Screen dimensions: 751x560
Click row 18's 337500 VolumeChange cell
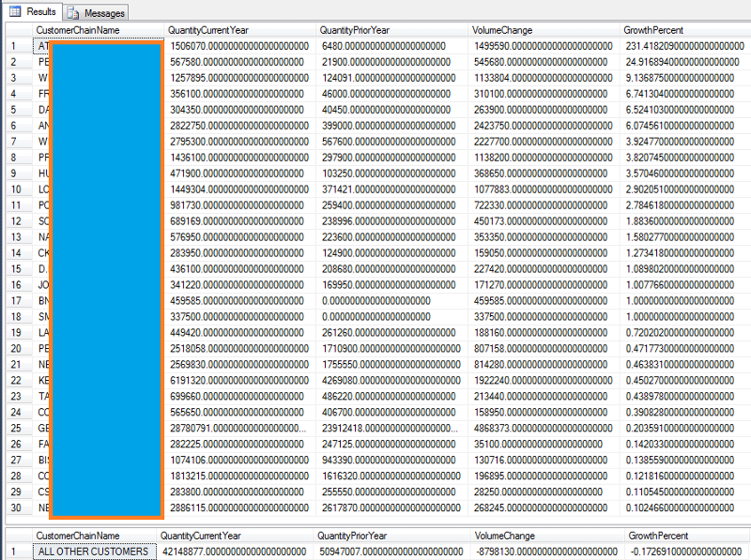[544, 316]
